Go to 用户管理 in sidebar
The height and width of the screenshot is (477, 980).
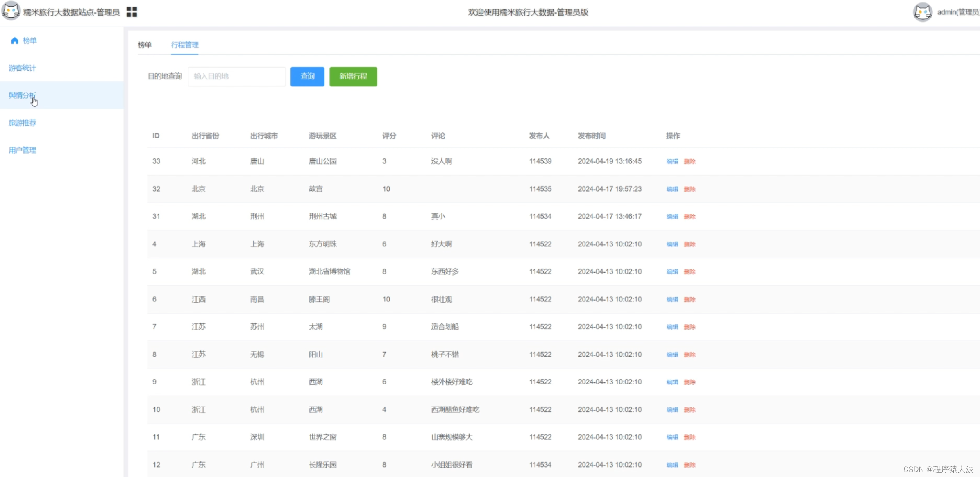23,150
